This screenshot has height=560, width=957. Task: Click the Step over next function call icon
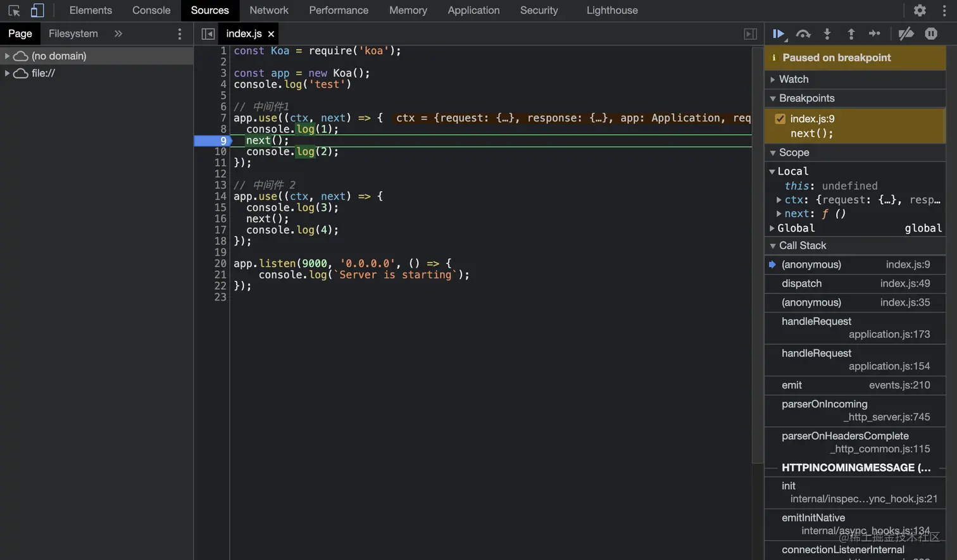(x=803, y=34)
